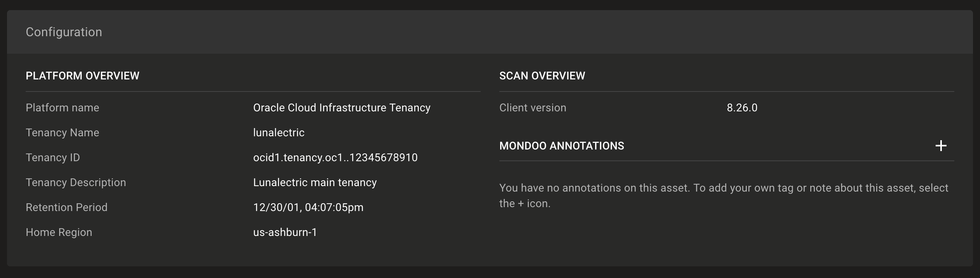Select the us-ashburn-1 home region value
Screen dimensions: 980x278
coord(285,232)
